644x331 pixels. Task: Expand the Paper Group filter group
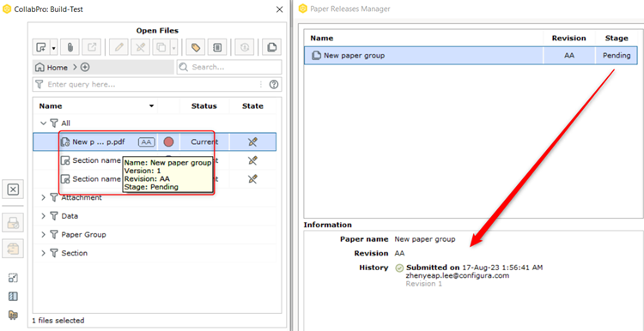pos(44,235)
